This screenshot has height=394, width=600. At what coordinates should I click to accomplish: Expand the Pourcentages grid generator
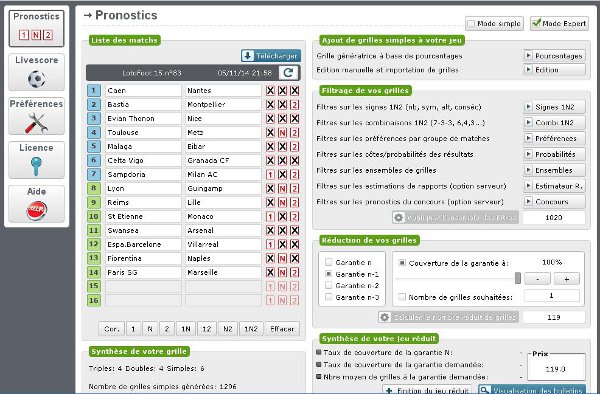(x=554, y=56)
